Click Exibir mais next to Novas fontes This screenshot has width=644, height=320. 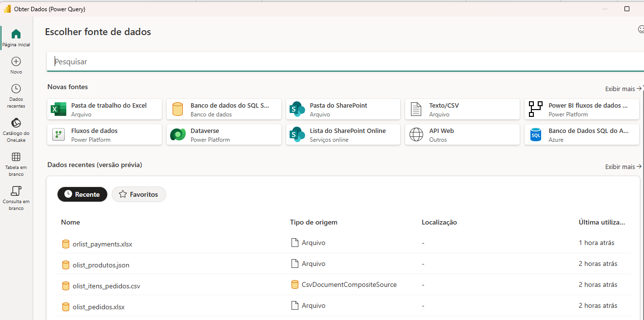pyautogui.click(x=624, y=89)
